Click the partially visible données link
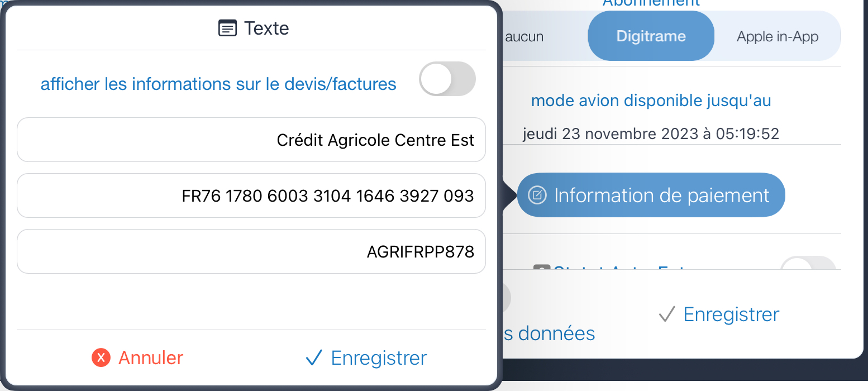This screenshot has width=868, height=391. pos(550,333)
